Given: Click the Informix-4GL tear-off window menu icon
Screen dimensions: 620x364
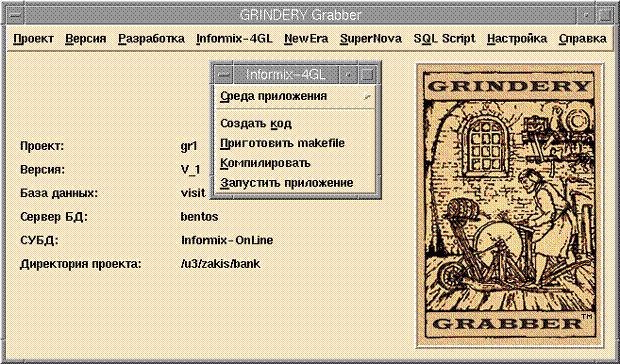Looking at the screenshot, I should [224, 74].
